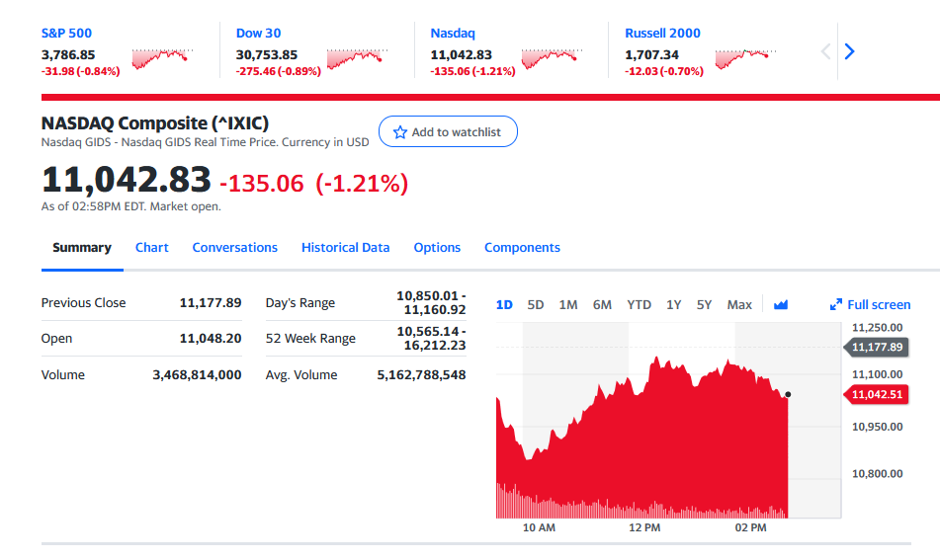Open Nasdaq sparkline mini chart

(x=552, y=58)
